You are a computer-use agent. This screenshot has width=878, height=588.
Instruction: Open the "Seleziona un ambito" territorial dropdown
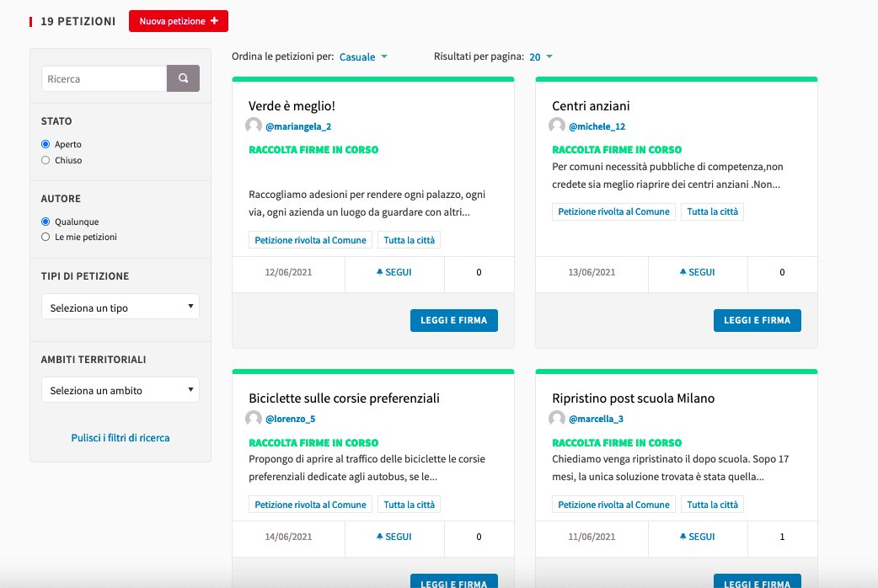tap(120, 390)
